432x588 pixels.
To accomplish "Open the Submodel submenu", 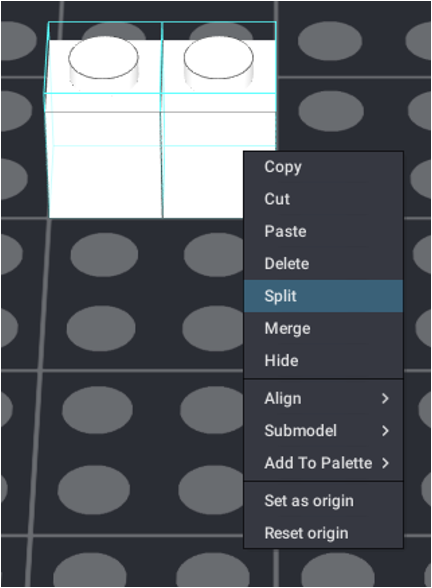I will (x=323, y=430).
